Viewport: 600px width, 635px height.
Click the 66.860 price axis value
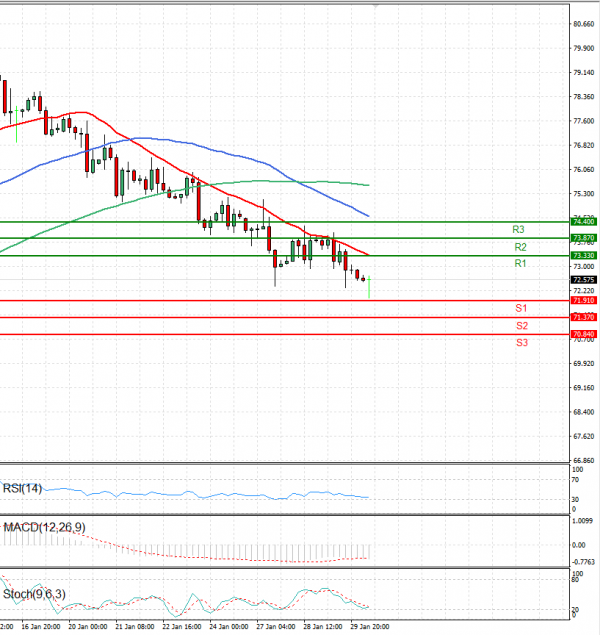tap(584, 460)
